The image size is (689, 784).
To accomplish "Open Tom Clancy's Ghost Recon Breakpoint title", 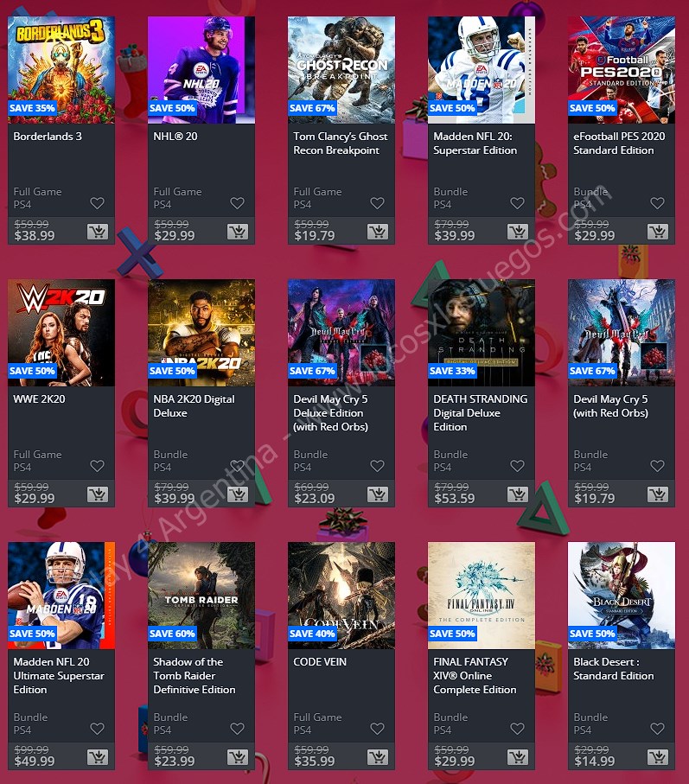I will tap(341, 143).
